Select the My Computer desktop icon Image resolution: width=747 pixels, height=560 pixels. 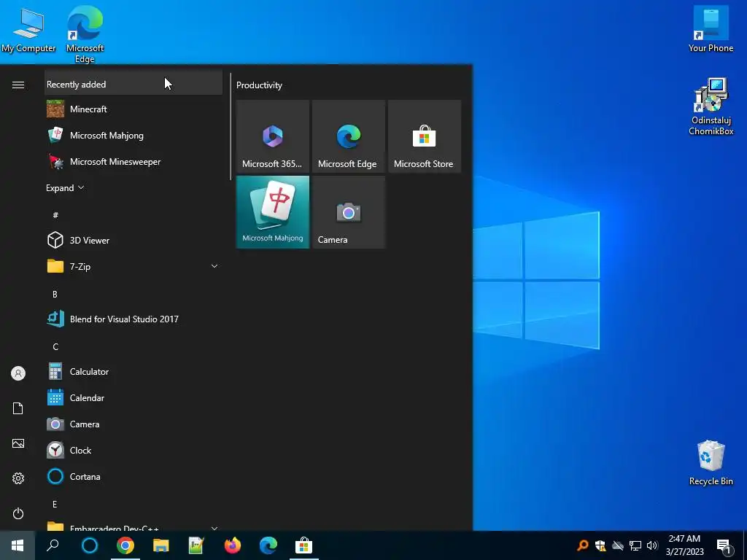click(x=28, y=30)
